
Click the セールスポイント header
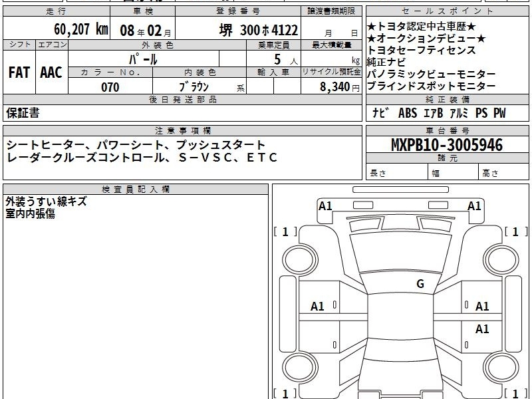tap(447, 11)
